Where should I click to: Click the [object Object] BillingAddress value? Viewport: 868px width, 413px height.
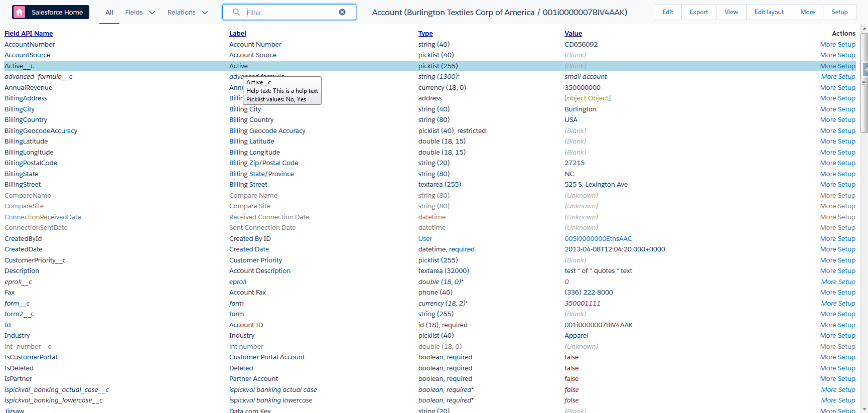point(588,98)
